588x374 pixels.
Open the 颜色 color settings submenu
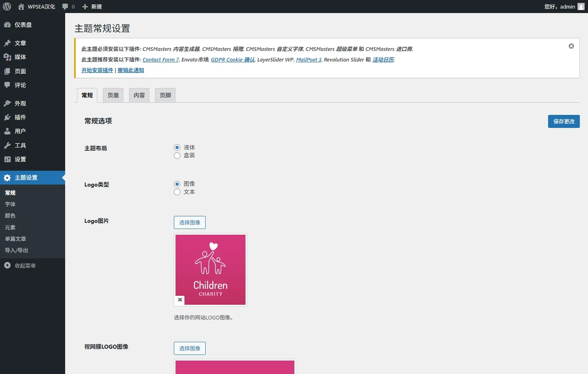point(10,216)
